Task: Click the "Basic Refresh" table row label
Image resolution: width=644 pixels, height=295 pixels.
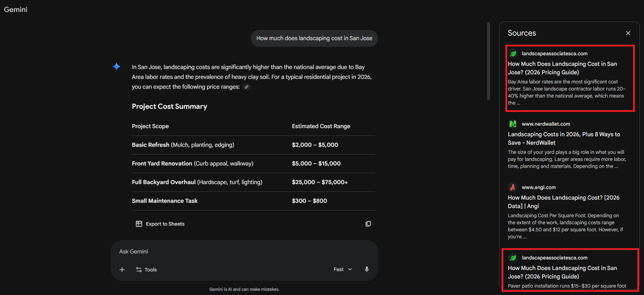Action: pos(151,145)
